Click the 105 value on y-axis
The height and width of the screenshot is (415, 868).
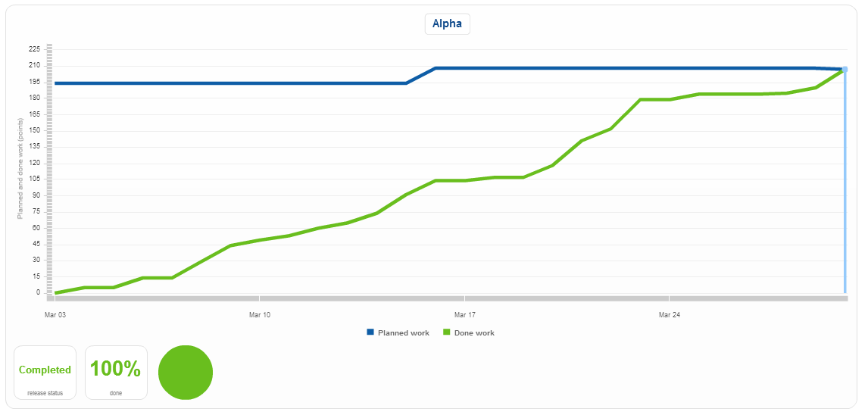pos(35,179)
